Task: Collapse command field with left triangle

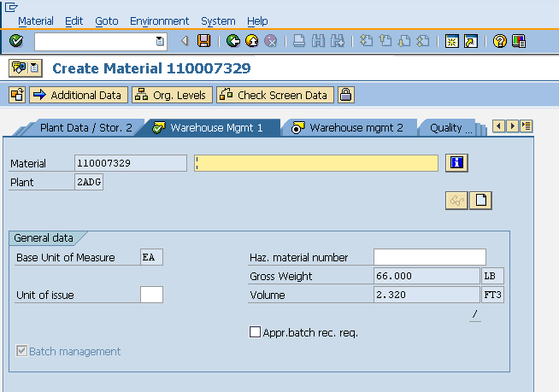Action: [x=185, y=41]
